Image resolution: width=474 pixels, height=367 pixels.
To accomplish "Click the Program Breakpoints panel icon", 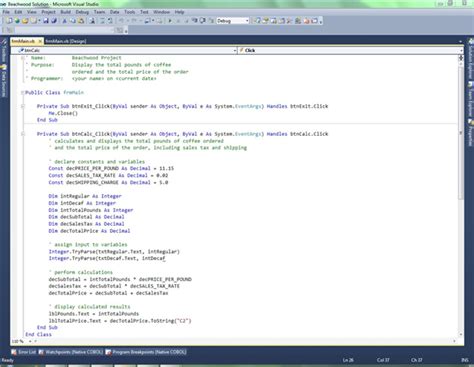I will tap(108, 352).
